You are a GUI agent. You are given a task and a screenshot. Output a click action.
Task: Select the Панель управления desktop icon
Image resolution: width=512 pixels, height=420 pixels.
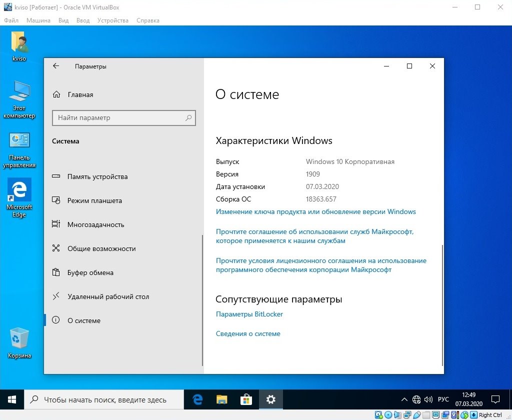click(19, 150)
